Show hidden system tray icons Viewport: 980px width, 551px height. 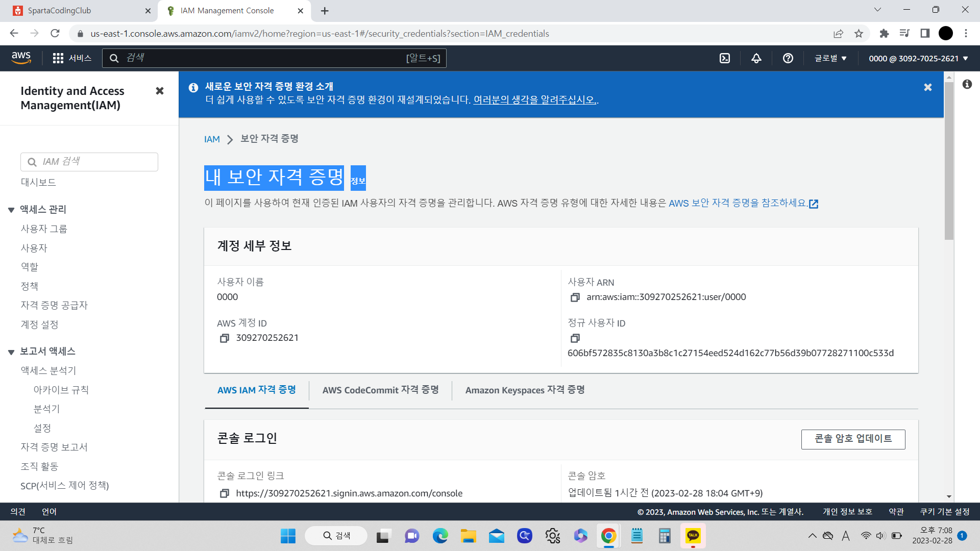point(812,536)
